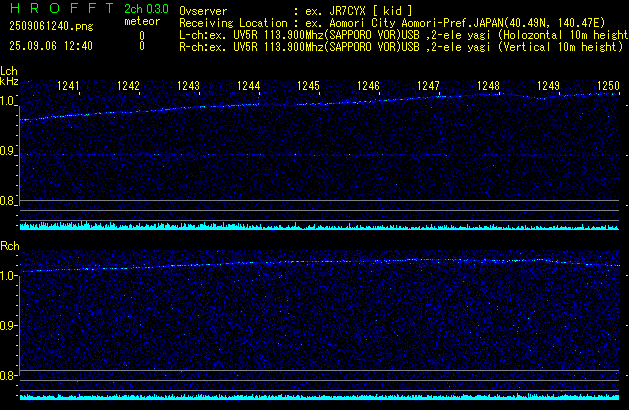Click the 1246 time marker

[368, 86]
